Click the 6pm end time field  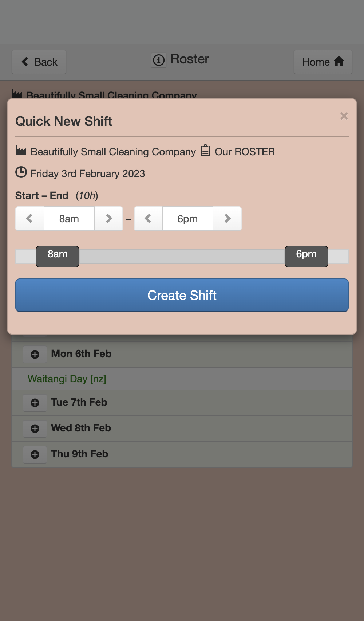click(188, 219)
